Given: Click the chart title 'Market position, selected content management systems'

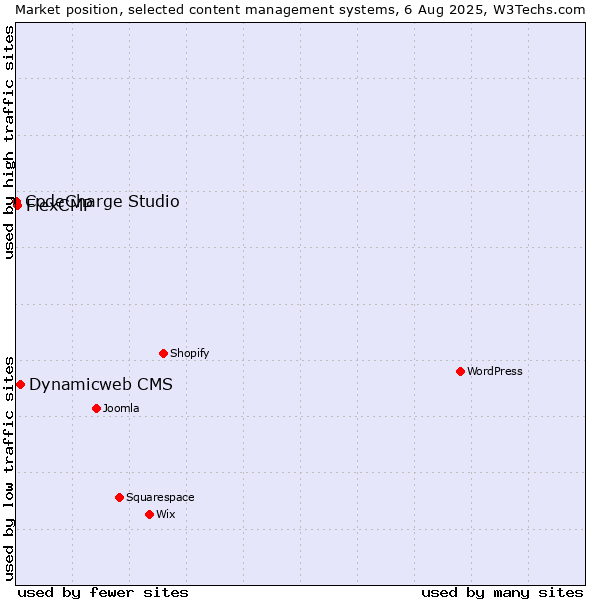Looking at the screenshot, I should pos(205,10).
